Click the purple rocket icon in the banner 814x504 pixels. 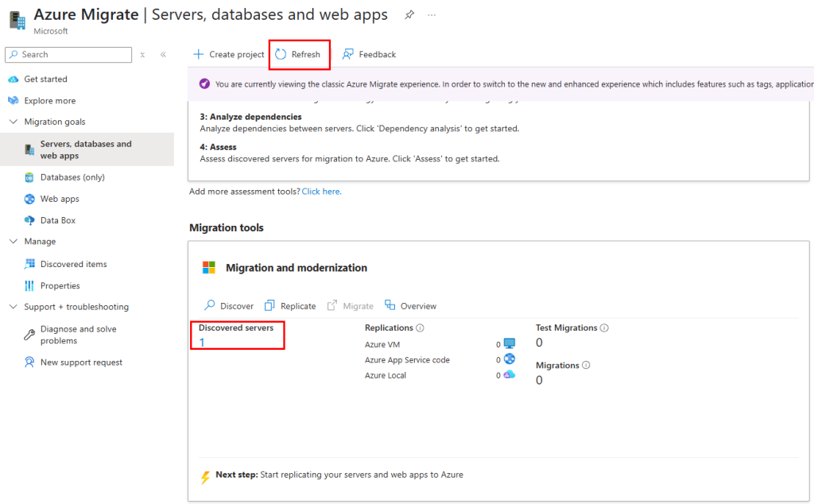click(204, 84)
